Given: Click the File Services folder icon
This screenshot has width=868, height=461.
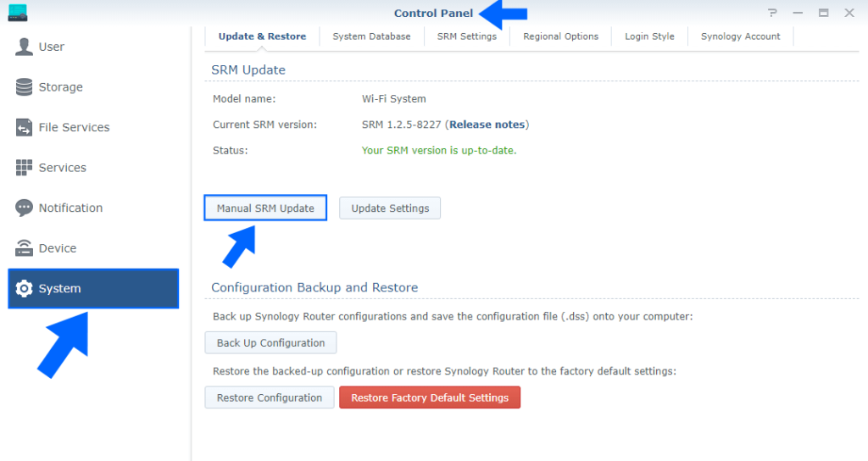Looking at the screenshot, I should (24, 127).
